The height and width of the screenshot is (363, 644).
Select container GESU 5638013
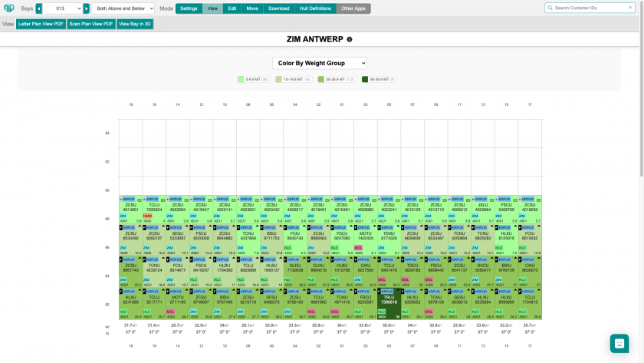(x=459, y=303)
